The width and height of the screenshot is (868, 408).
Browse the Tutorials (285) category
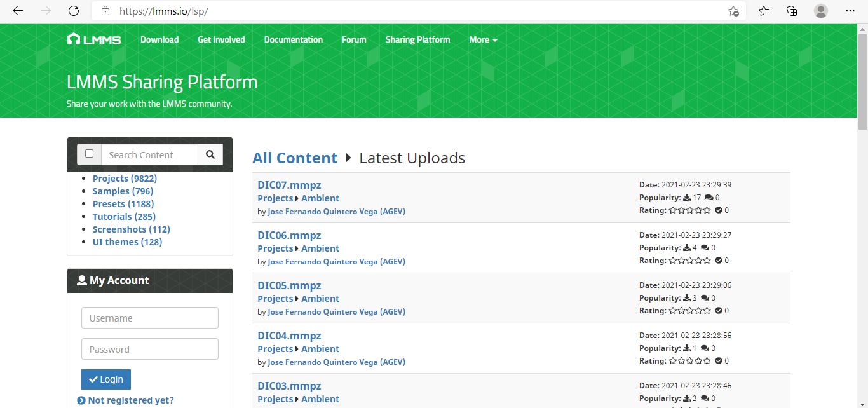click(124, 217)
